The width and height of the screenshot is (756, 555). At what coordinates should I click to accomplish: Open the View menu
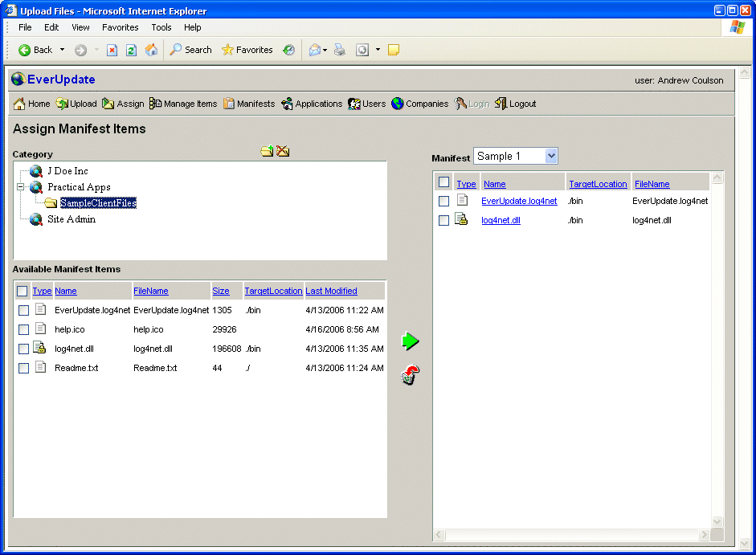[x=80, y=27]
